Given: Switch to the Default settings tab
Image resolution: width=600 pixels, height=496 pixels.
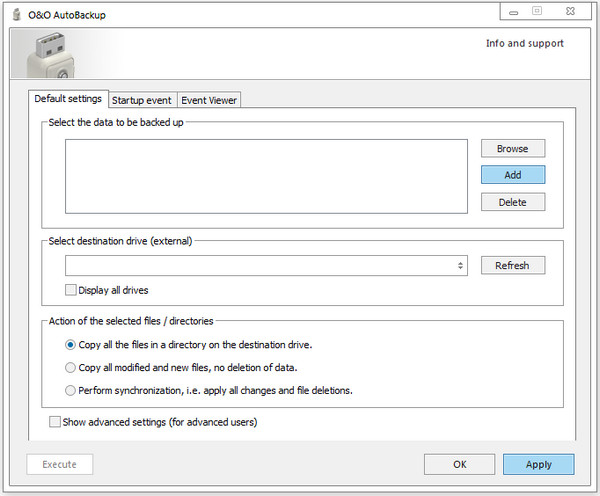Looking at the screenshot, I should coord(68,100).
